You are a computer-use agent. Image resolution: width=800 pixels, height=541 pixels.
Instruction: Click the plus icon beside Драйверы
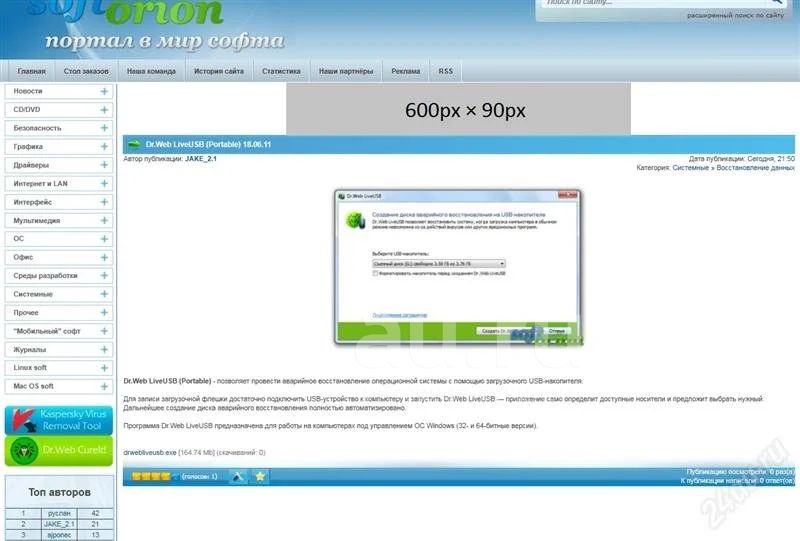(x=104, y=165)
